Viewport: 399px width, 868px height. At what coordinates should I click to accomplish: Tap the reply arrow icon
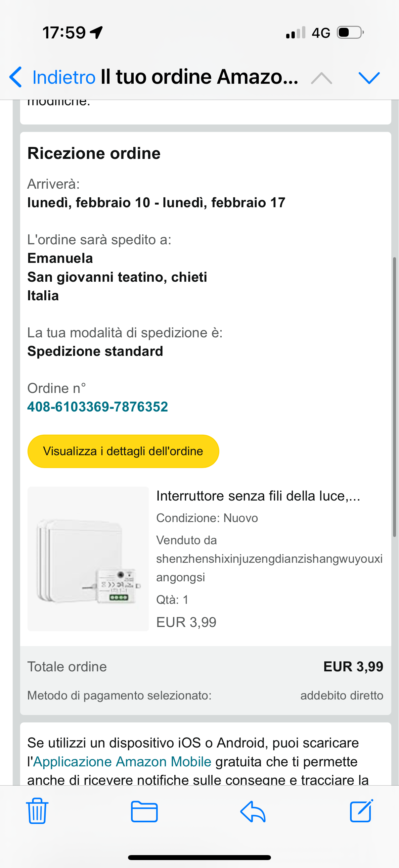[x=253, y=811]
